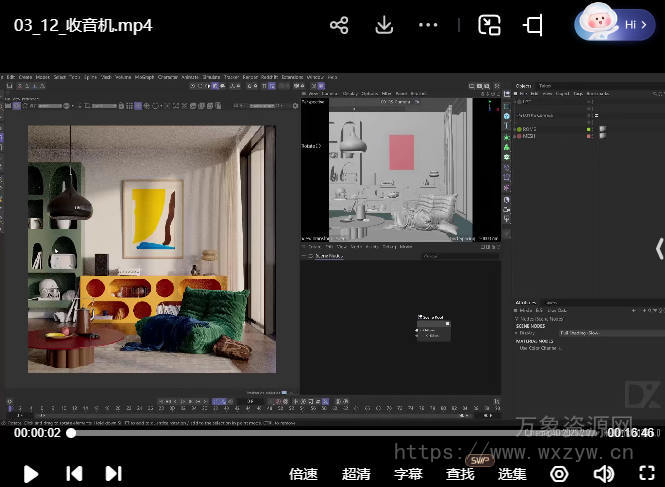665x487 pixels.
Task: Switch to the Takes tab in Cinema 4D
Action: [x=545, y=86]
